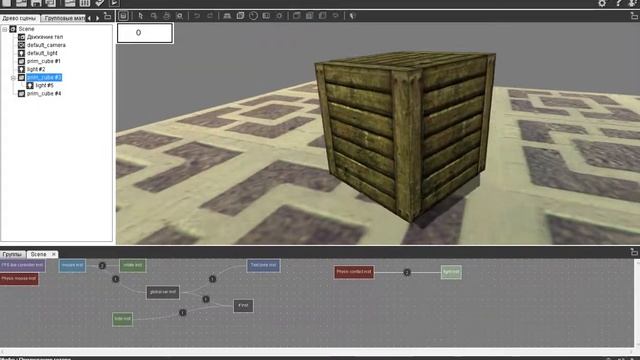The width and height of the screenshot is (640, 360).
Task: Click the bulb icon next to light #5
Action: click(x=30, y=85)
